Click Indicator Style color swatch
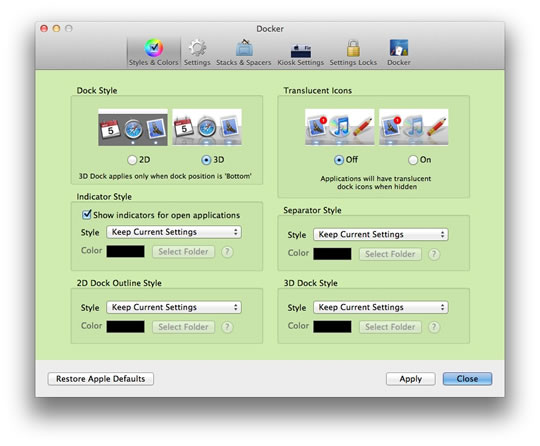Viewport: 540px width, 446px height. 125,251
